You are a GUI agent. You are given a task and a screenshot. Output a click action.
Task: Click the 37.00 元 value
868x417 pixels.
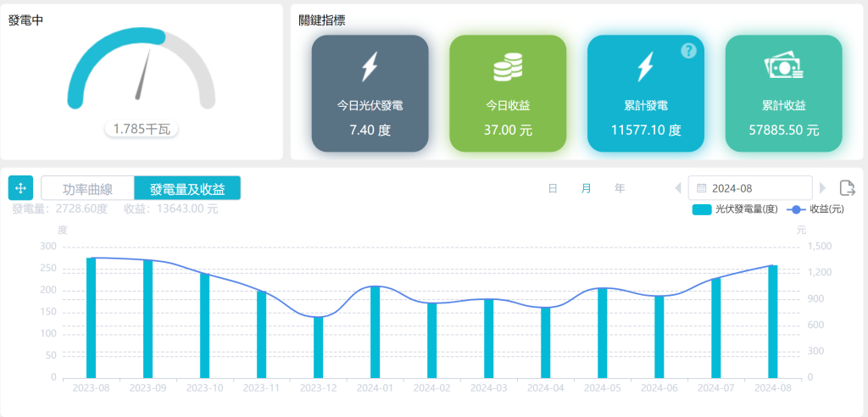(508, 131)
